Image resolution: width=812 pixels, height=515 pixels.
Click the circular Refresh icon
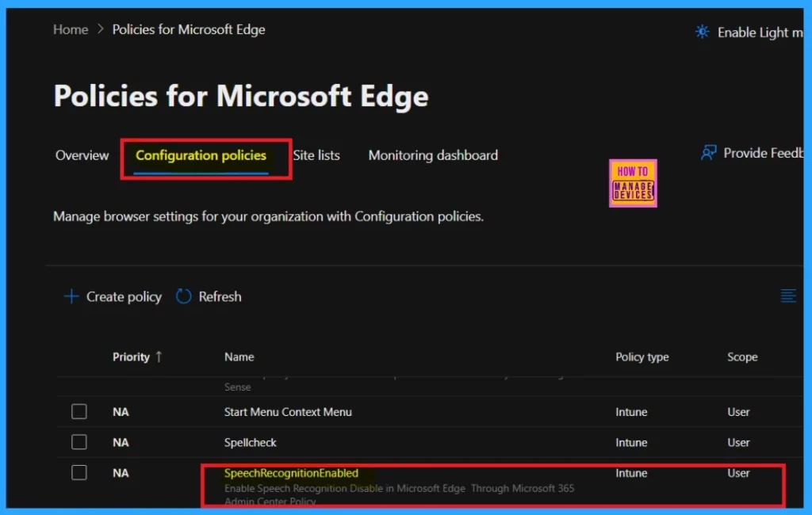(x=183, y=296)
